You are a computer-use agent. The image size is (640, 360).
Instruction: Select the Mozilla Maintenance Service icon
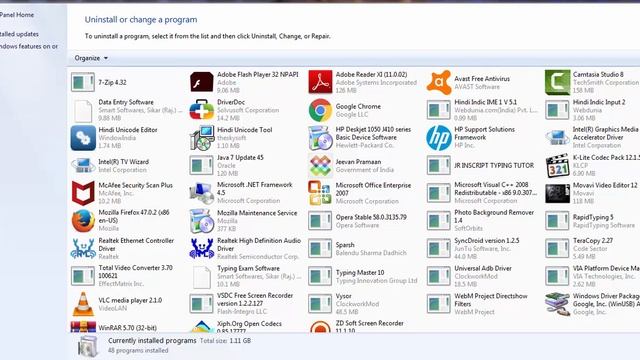point(202,221)
